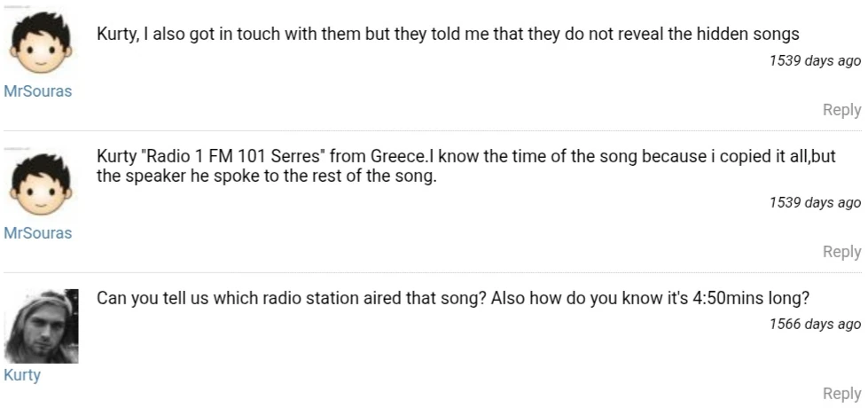Image resolution: width=868 pixels, height=408 pixels.
Task: Click the timestamp on the hidden songs comment
Action: [815, 61]
